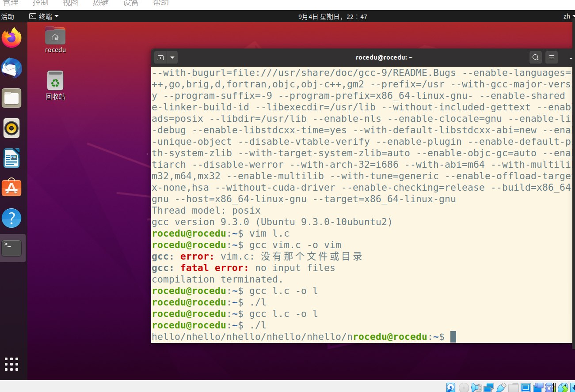Select the rocedu home folder desktop icon
The height and width of the screenshot is (392, 575).
(55, 40)
